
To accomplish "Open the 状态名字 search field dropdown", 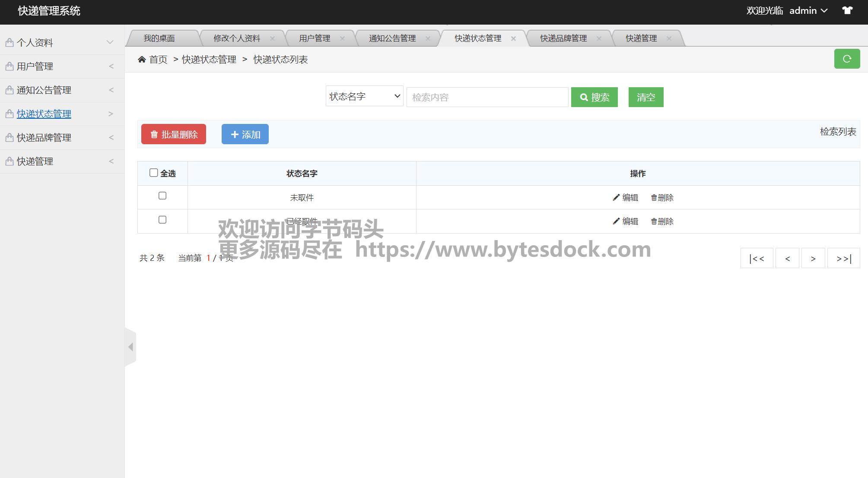I will 364,96.
